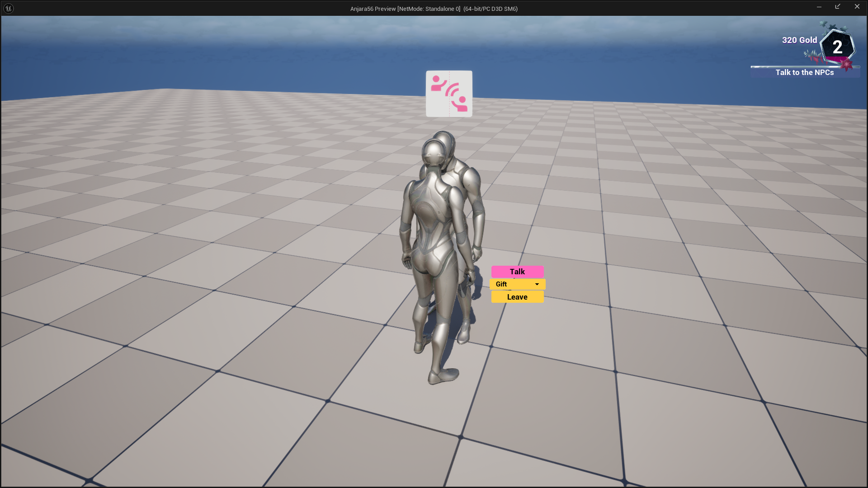868x488 pixels.
Task: Click the Anjara56 Preview window title text
Action: 434,9
